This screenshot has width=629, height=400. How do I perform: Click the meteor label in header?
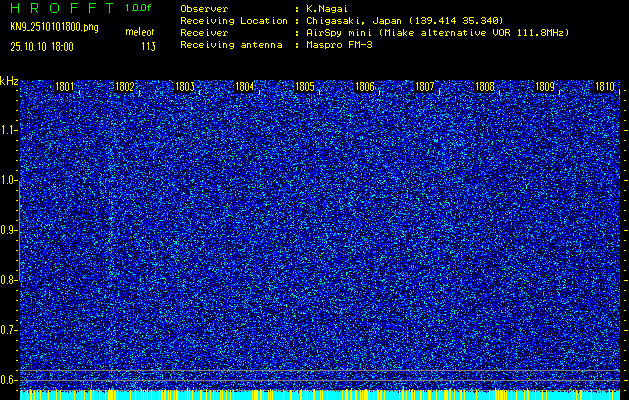139,33
